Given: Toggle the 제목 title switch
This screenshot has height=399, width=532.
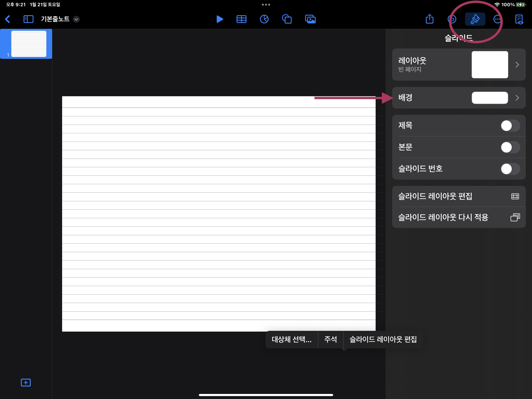Looking at the screenshot, I should point(510,126).
